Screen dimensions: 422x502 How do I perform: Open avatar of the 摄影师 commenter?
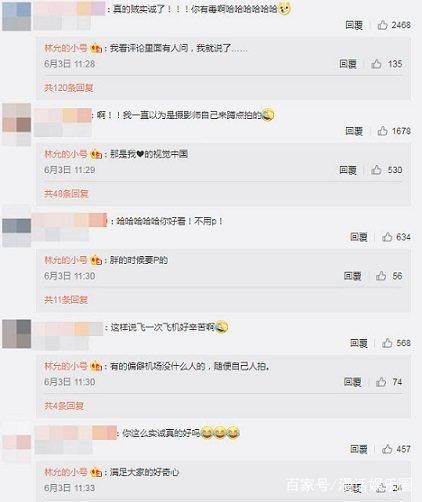tap(17, 125)
